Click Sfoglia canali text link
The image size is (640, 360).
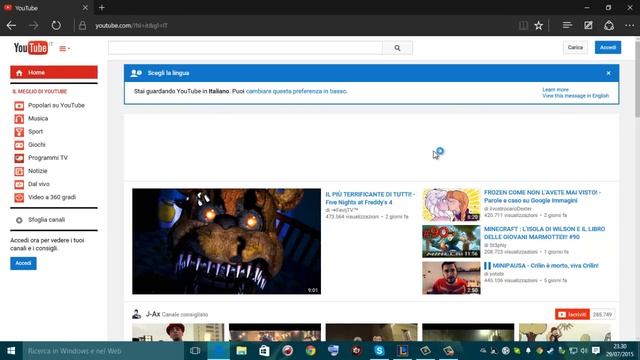[47, 220]
